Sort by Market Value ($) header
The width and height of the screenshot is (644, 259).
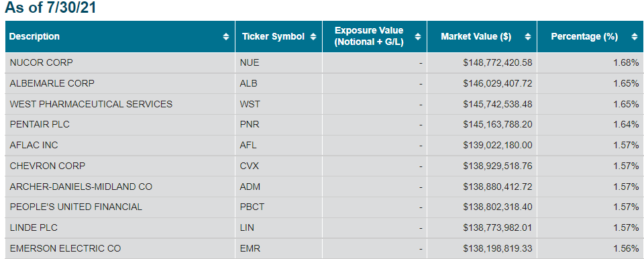(482, 37)
